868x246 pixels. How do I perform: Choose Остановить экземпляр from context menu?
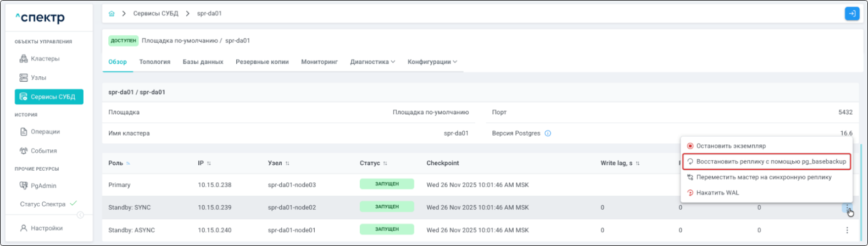point(731,146)
